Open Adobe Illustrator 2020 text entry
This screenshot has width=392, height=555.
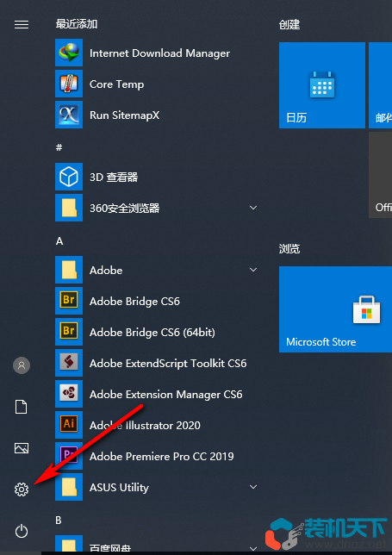[145, 426]
